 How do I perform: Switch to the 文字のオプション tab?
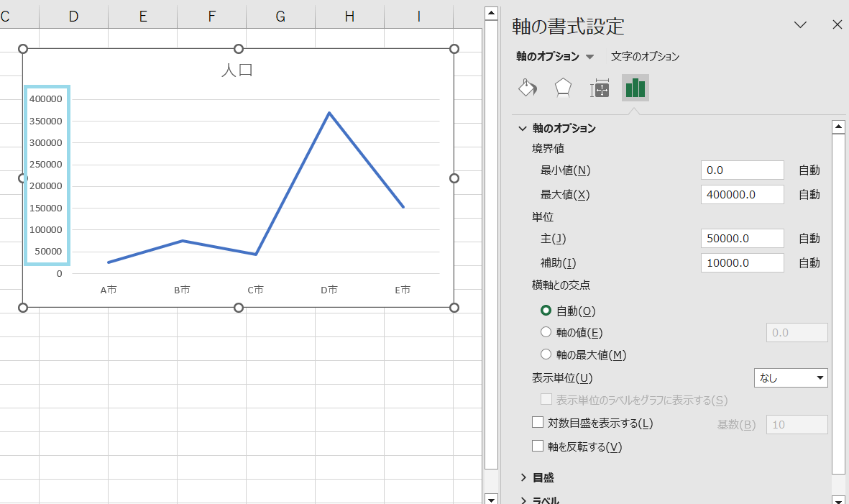[645, 56]
